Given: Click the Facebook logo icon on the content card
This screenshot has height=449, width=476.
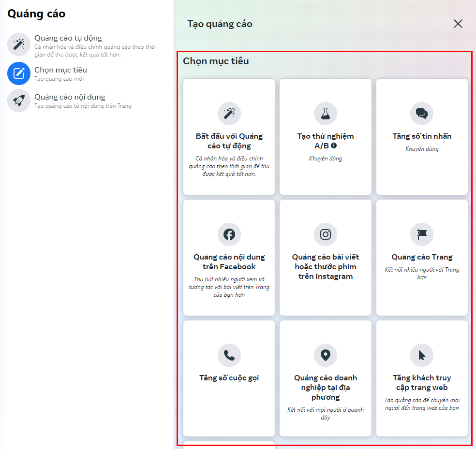Looking at the screenshot, I should [229, 234].
